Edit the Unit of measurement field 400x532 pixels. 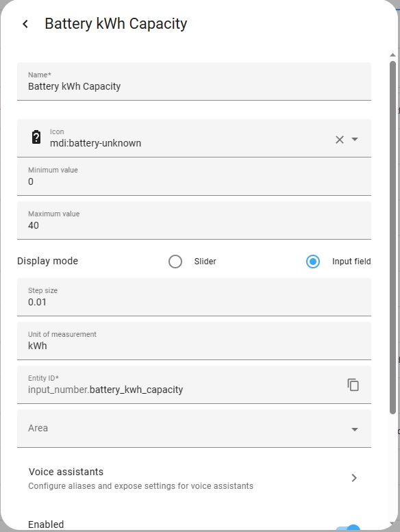coord(194,341)
